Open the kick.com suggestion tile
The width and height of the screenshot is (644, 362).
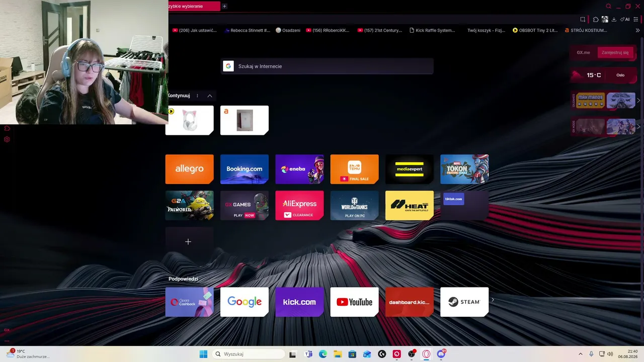click(x=299, y=302)
